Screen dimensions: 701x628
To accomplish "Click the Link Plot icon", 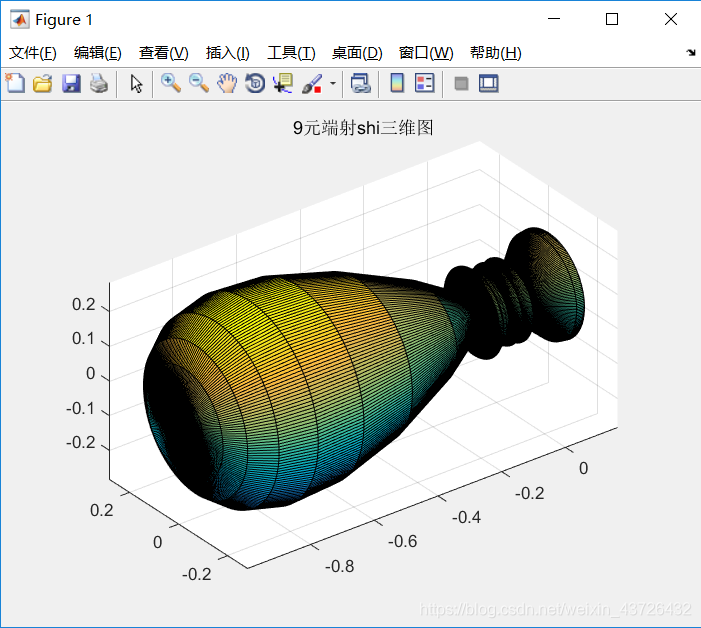I will coord(361,84).
